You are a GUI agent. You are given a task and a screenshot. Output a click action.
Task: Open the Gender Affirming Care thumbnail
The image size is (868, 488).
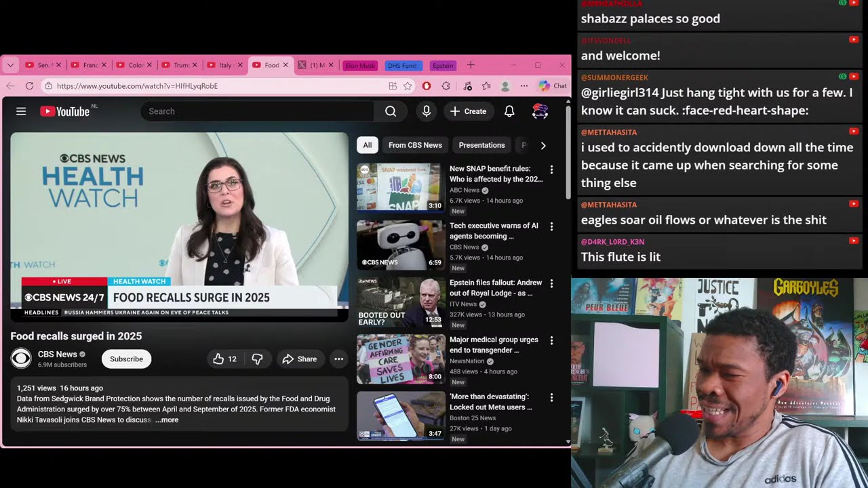(401, 359)
